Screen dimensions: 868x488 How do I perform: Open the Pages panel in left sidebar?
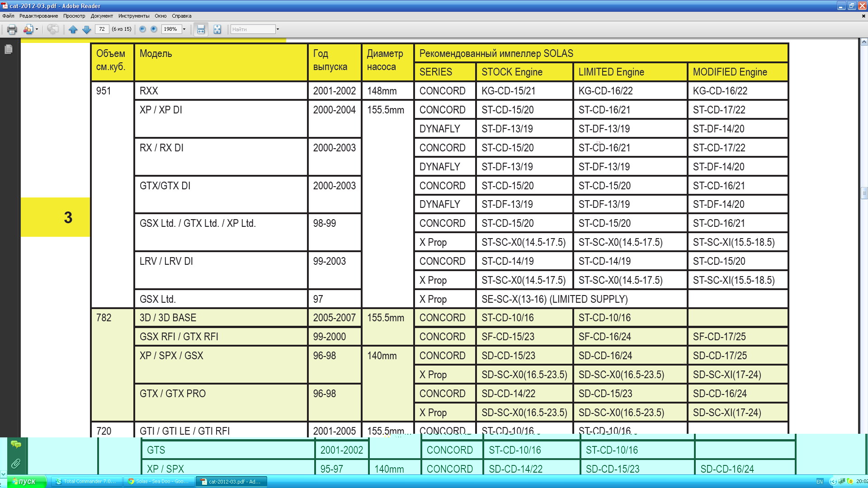8,49
